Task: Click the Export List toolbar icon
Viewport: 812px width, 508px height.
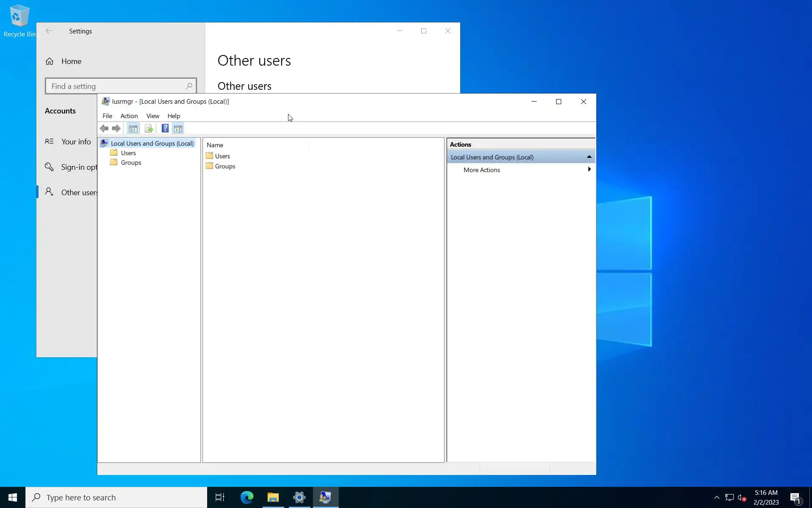Action: coord(148,128)
